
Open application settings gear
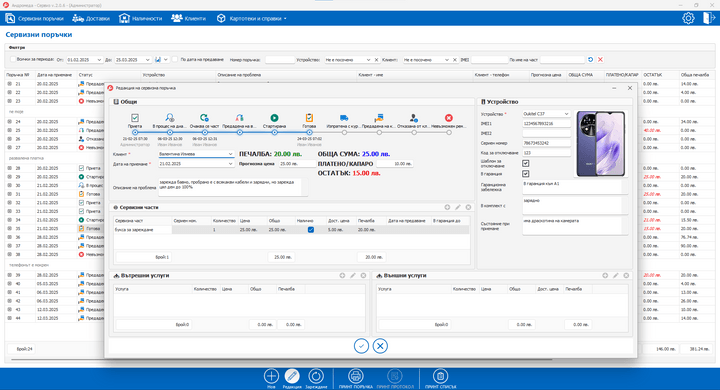coord(688,18)
